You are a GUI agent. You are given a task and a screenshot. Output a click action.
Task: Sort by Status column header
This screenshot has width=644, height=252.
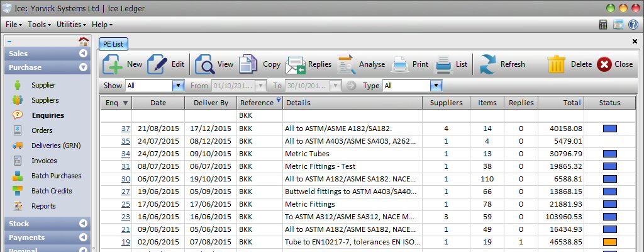(x=609, y=103)
